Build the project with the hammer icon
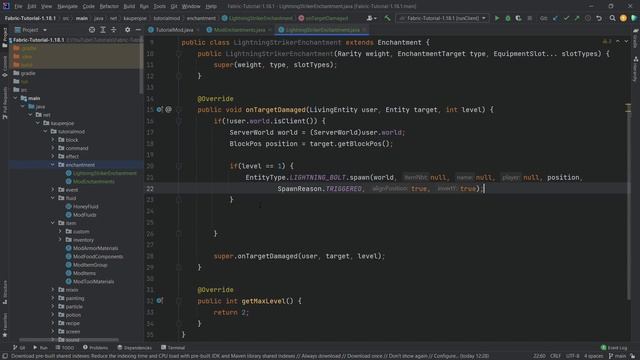This screenshot has width=640, height=360. click(x=387, y=18)
